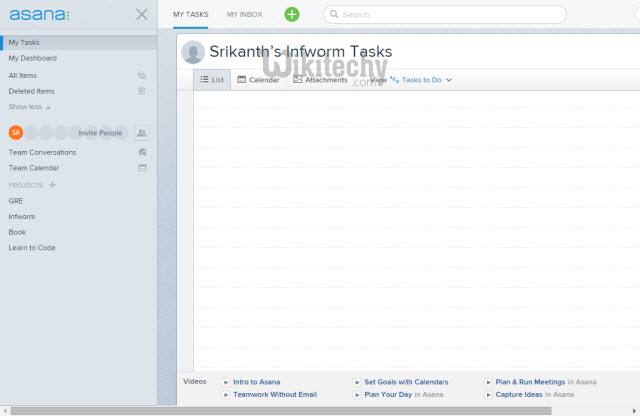Open the GRE project
The height and width of the screenshot is (416, 640).
pyautogui.click(x=16, y=201)
